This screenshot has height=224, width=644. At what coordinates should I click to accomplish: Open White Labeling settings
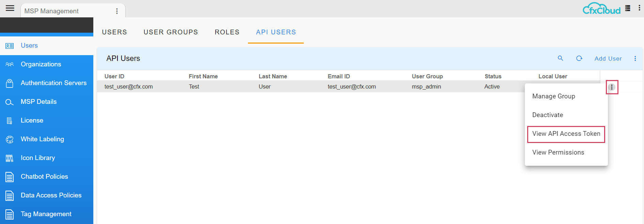pyautogui.click(x=42, y=139)
